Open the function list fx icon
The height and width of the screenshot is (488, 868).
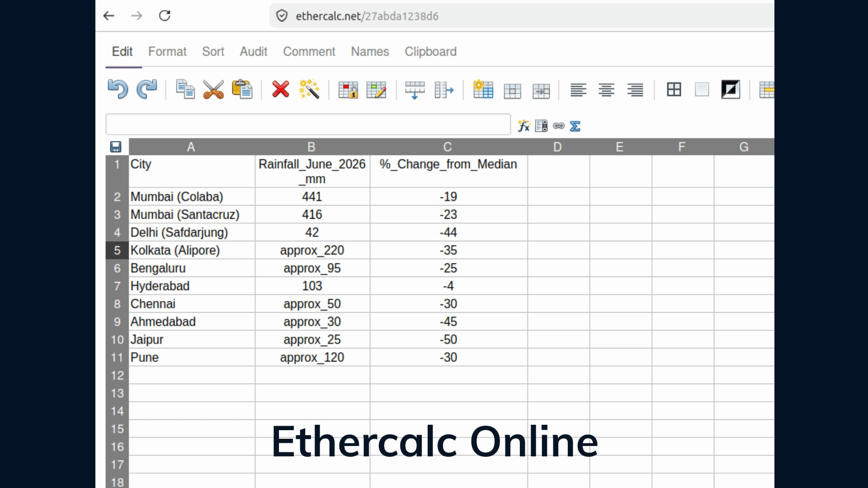[524, 126]
